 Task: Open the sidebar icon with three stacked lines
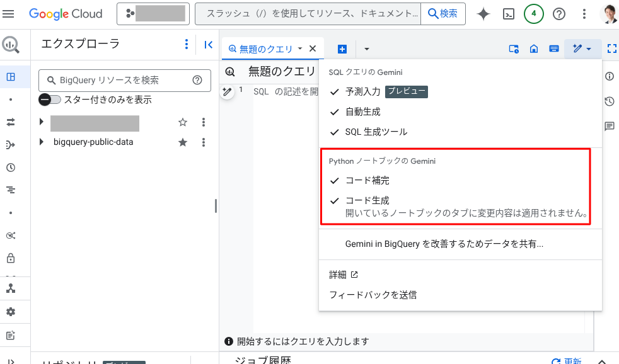[11, 190]
